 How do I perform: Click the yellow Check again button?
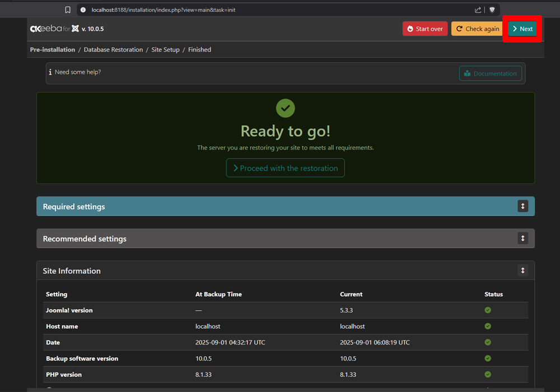tap(477, 29)
